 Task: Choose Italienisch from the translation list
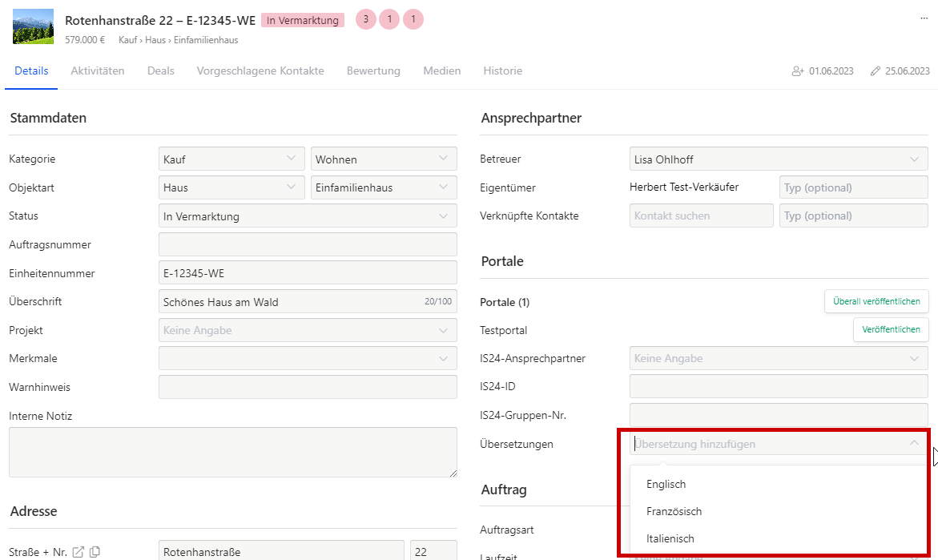[x=670, y=538]
